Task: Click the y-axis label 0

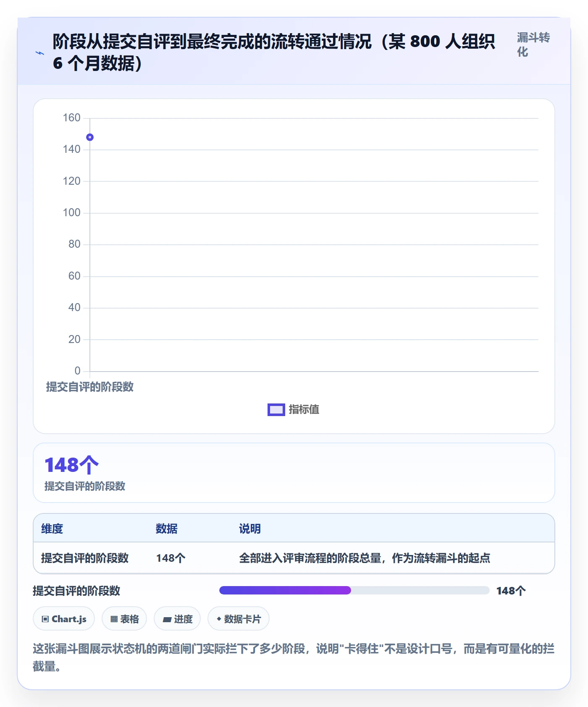Action: tap(77, 371)
